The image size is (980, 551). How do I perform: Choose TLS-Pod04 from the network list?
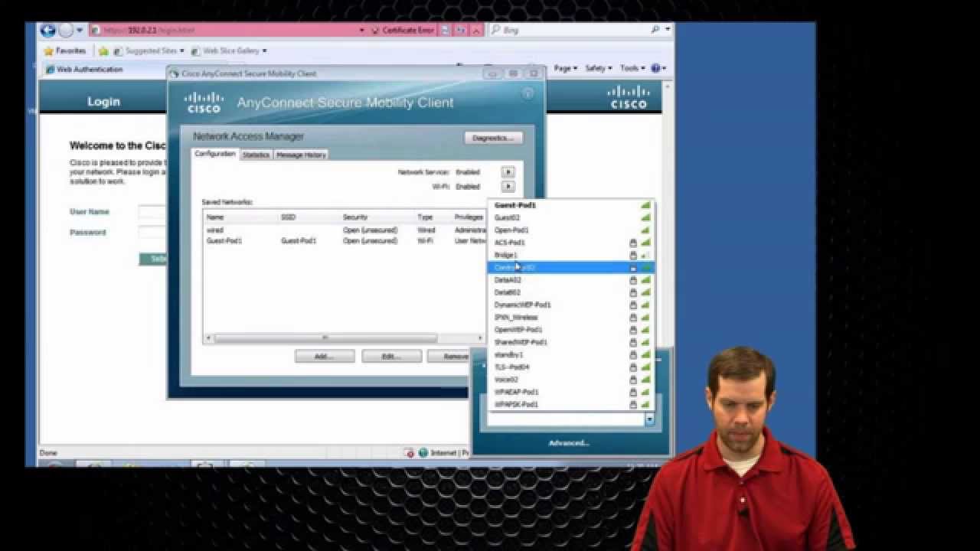click(570, 367)
